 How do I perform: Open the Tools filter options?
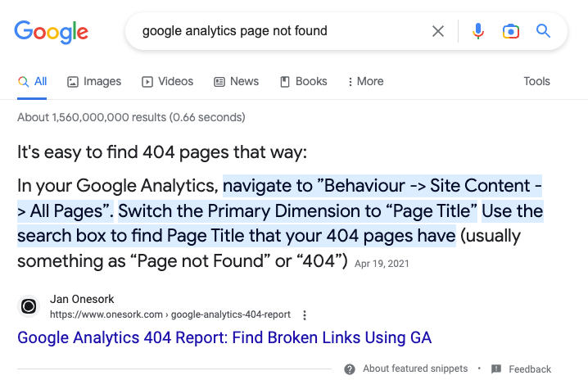tap(536, 81)
